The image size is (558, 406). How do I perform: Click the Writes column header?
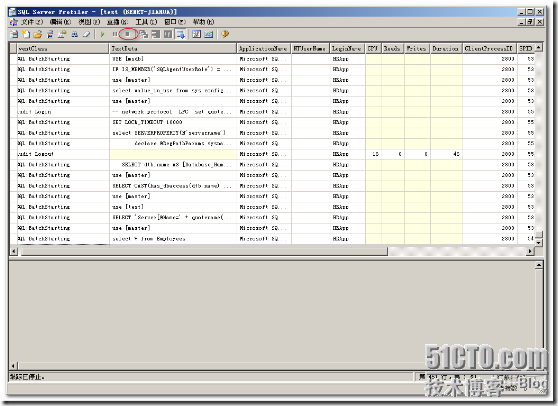coord(417,48)
